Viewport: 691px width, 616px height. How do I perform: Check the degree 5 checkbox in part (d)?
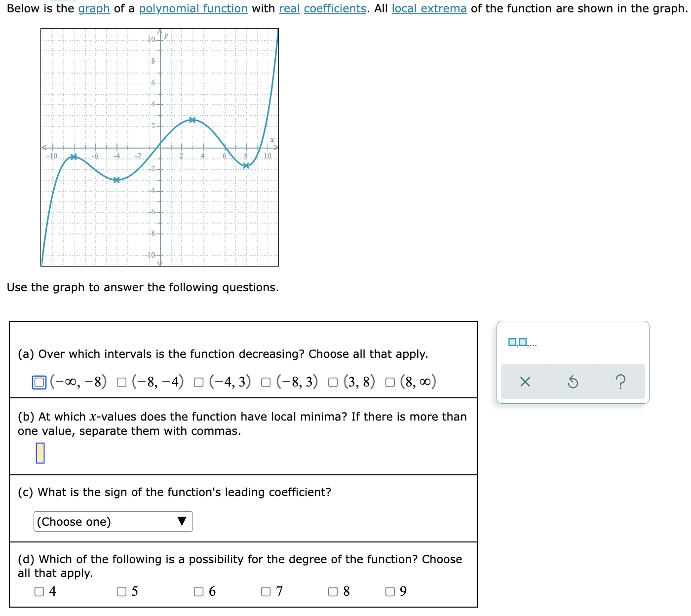121,591
